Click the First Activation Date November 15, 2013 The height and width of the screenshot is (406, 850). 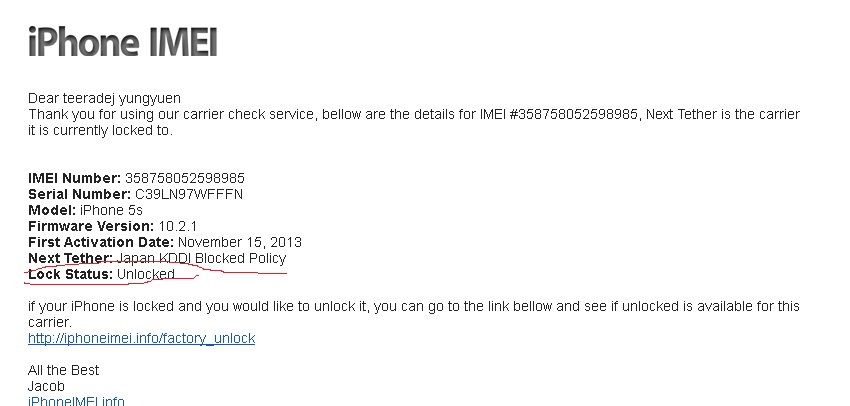240,242
